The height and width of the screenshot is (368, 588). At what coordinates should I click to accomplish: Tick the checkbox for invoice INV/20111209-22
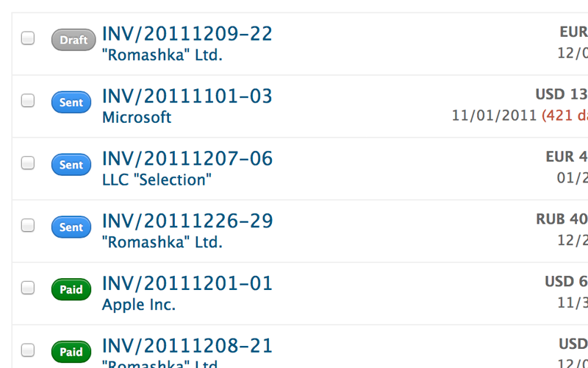click(27, 39)
